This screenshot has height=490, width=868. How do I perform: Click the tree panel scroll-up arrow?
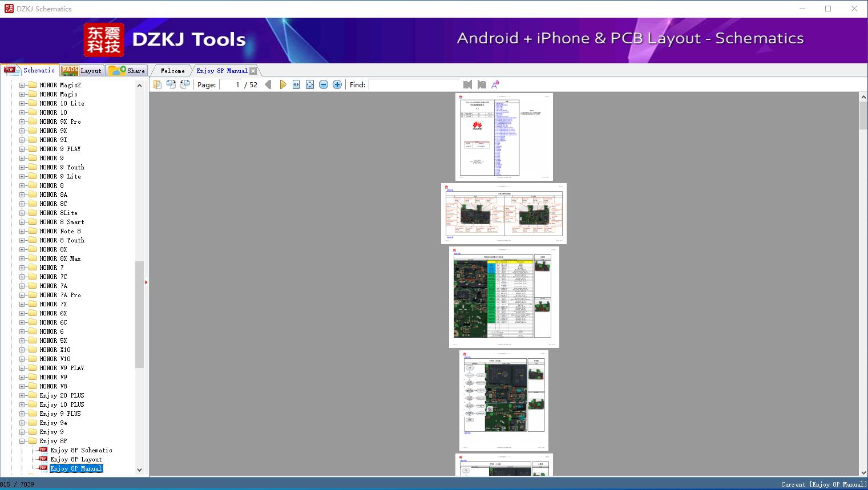(x=139, y=86)
